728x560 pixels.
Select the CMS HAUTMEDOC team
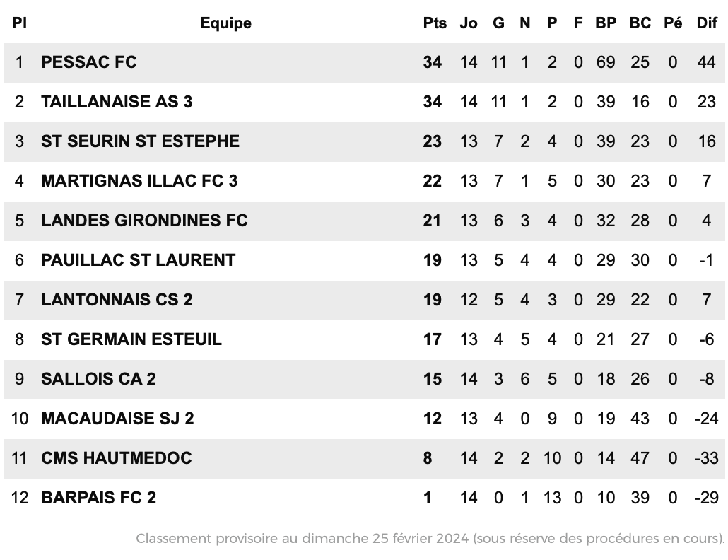point(117,458)
